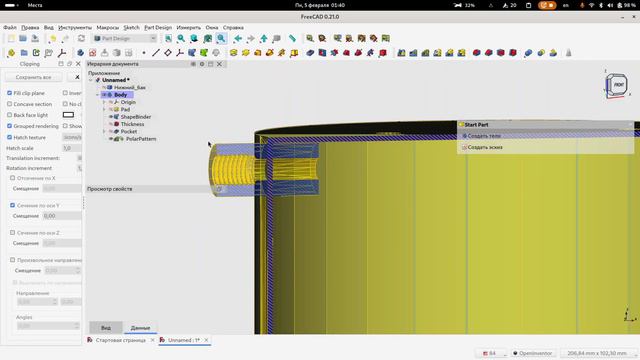
Task: Fit the selection in the view
Action: [x=181, y=38]
